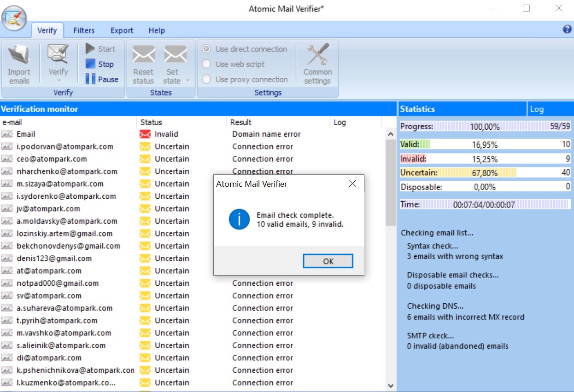Click the scroll-down arrow in the email list
The image size is (574, 392).
click(390, 386)
